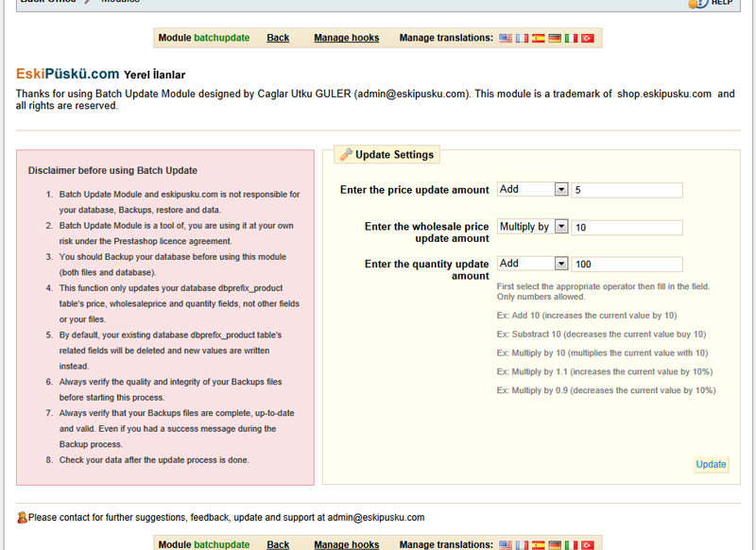756x550 pixels.
Task: Open the wholesale price operator dropdown
Action: pyautogui.click(x=532, y=226)
